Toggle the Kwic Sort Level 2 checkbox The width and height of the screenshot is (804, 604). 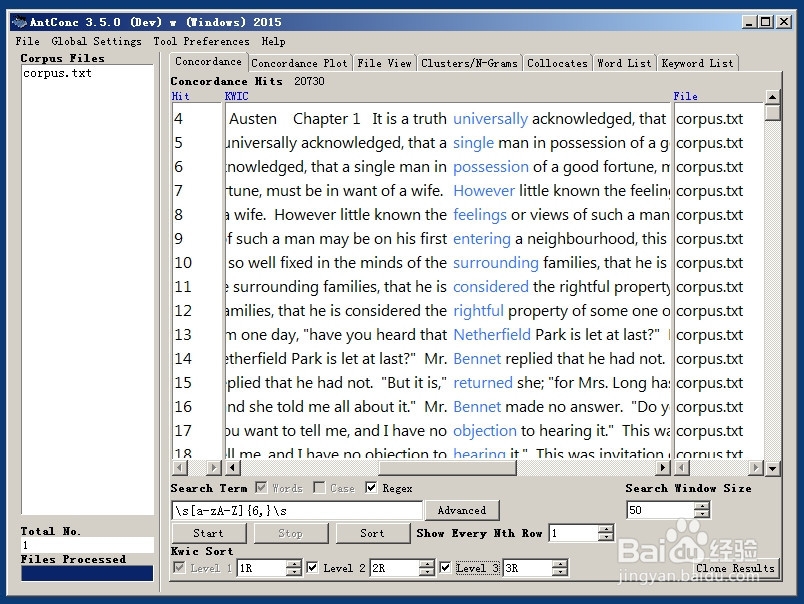[x=312, y=568]
